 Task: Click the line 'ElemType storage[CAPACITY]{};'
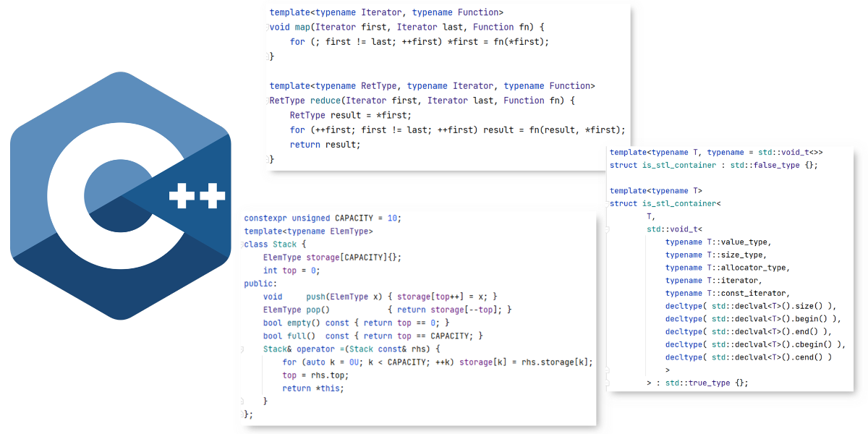coord(332,258)
